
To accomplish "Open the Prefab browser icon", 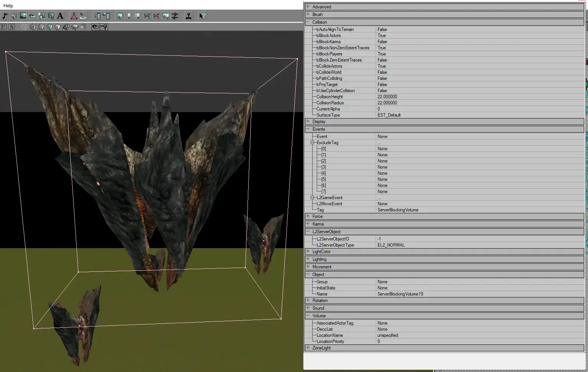I will point(42,16).
